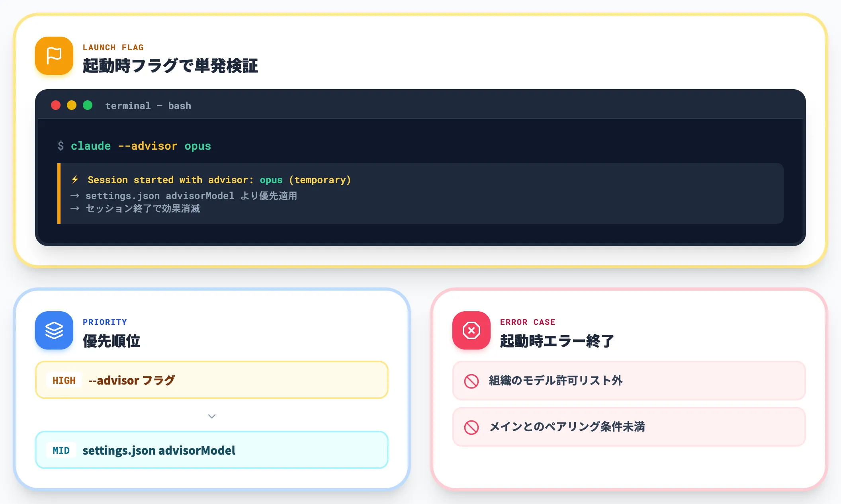Screen dimensions: 841x504
Task: Click the dollar prompt symbol in terminal
Action: pyautogui.click(x=61, y=146)
